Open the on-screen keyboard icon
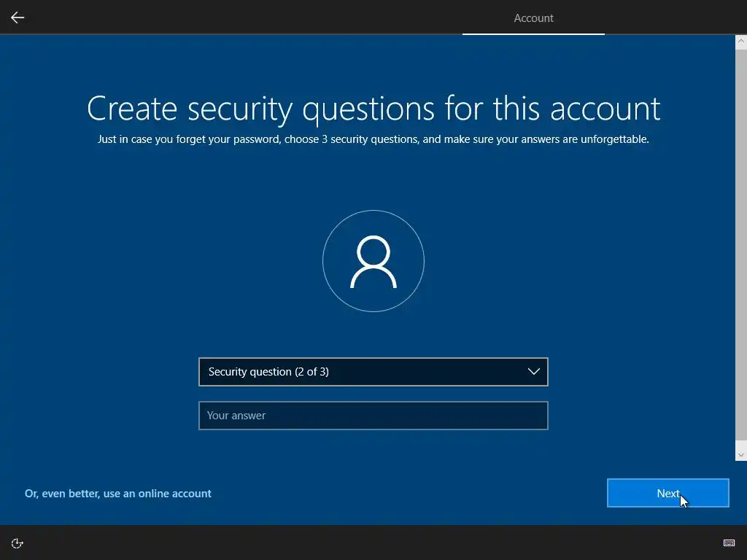 (729, 543)
